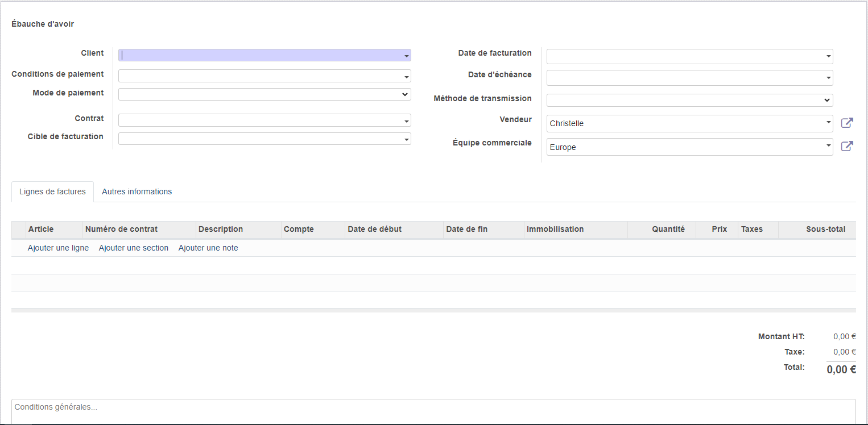Click in the Conditions générales text area
The height and width of the screenshot is (425, 868).
tap(432, 412)
